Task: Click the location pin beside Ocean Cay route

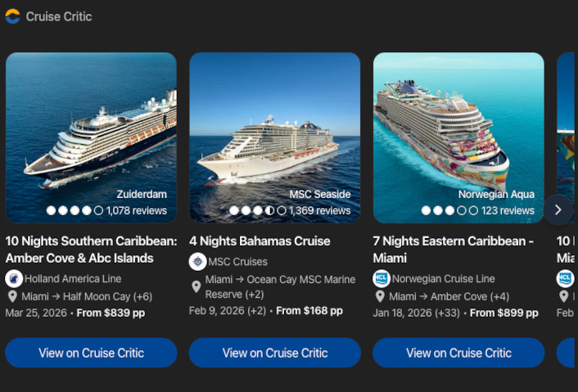Action: 196,286
